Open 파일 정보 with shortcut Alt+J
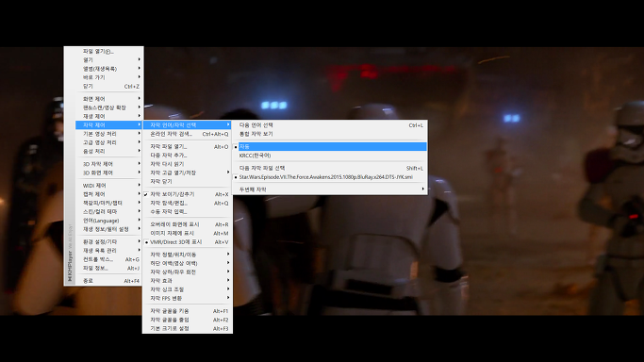The height and width of the screenshot is (362, 644). point(108,268)
